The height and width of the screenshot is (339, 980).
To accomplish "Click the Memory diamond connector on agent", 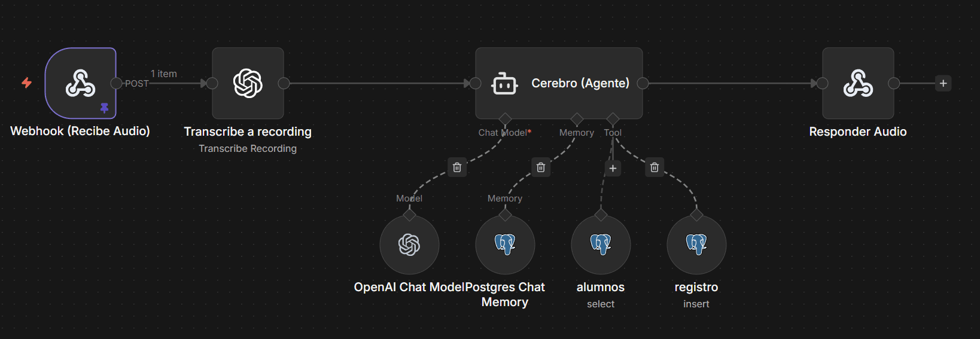I will pos(577,118).
